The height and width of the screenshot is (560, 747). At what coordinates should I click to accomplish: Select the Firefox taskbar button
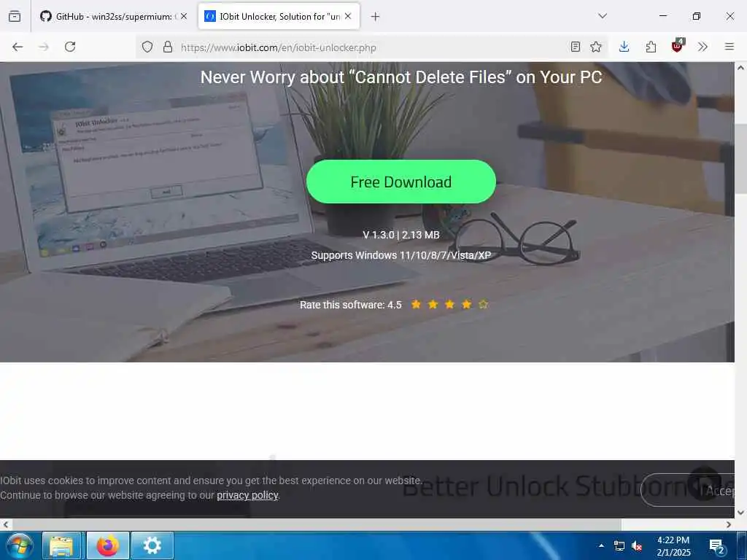click(x=108, y=545)
